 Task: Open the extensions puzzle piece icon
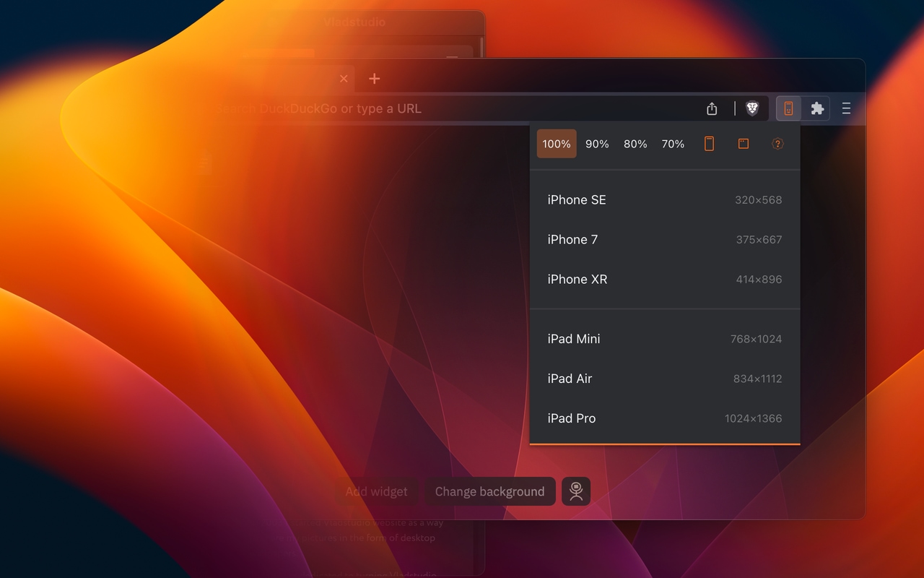coord(817,108)
